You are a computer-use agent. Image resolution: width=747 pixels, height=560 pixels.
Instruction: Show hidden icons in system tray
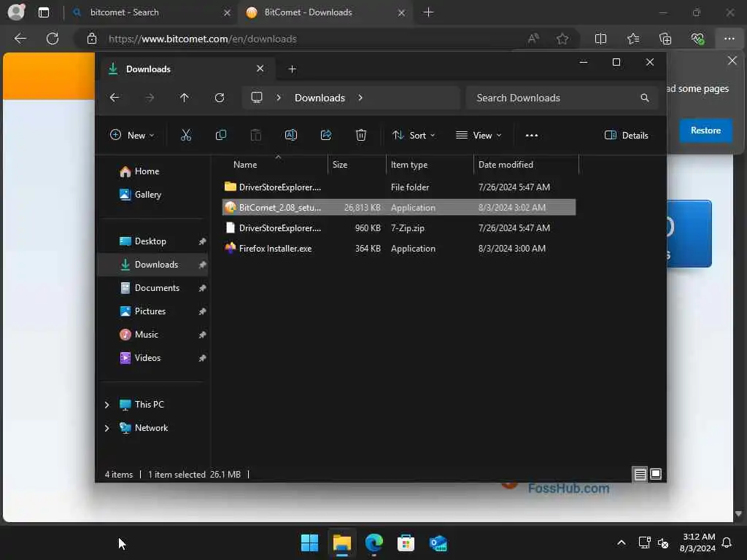tap(622, 542)
